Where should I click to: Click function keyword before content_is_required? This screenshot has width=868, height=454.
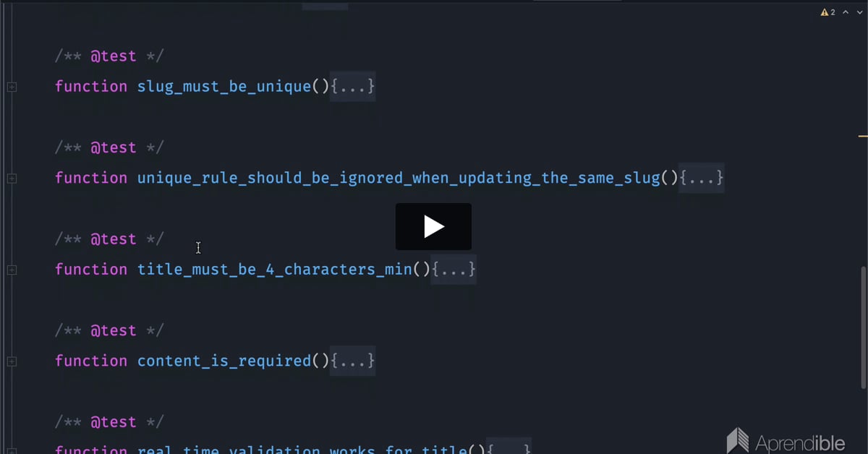pos(91,360)
